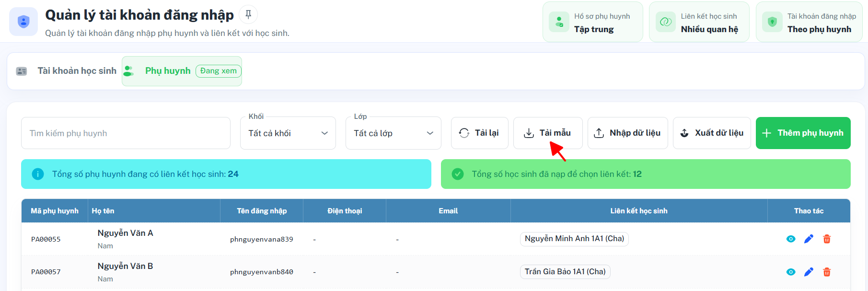Image resolution: width=868 pixels, height=291 pixels.
Task: View details of Nguyễn Văn B (eye icon)
Action: point(791,272)
